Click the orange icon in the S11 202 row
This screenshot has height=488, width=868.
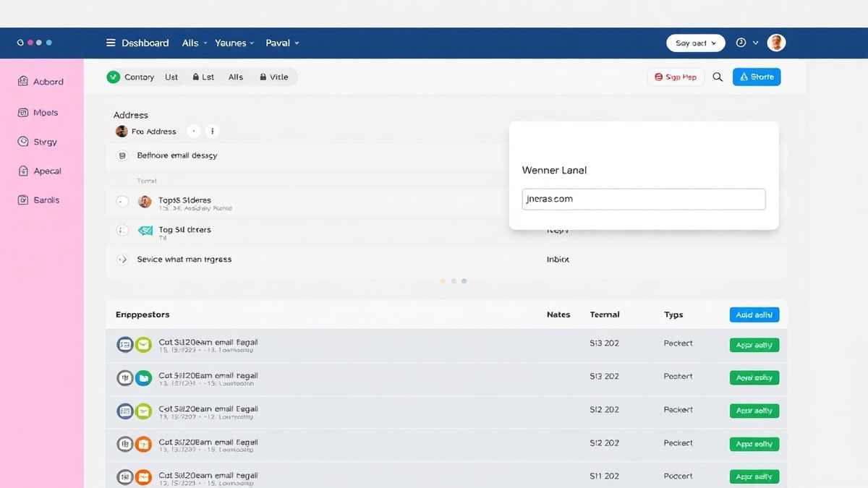point(143,477)
